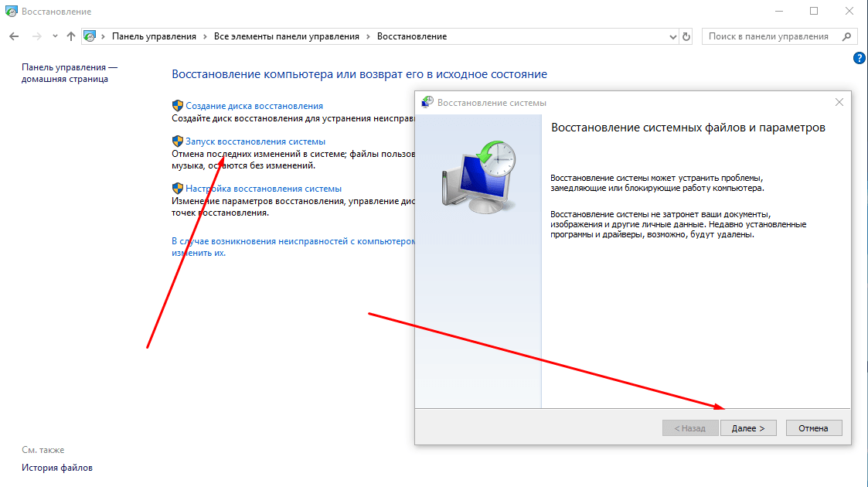868x487 pixels.
Task: Minimize the Восстановление window
Action: coord(779,11)
